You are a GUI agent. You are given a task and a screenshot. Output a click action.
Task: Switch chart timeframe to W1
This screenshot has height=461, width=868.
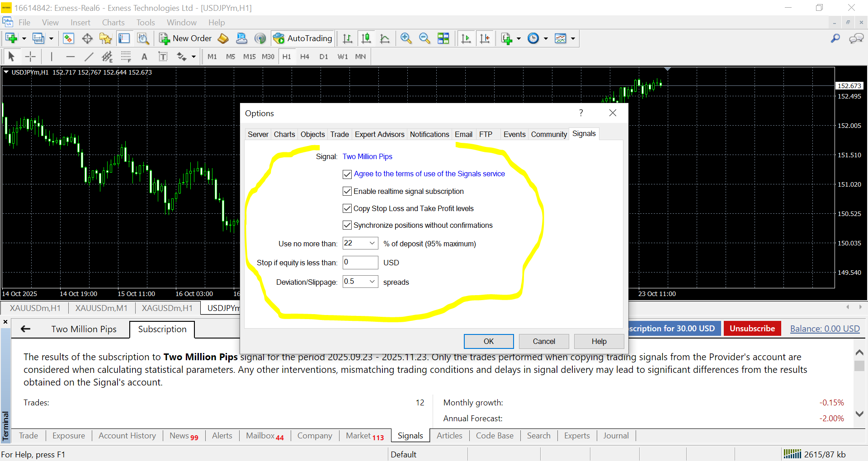coord(343,56)
